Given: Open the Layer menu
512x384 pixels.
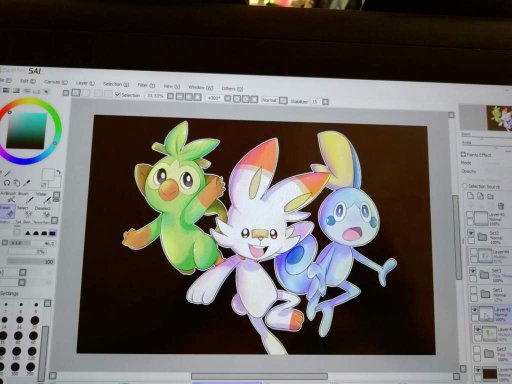Looking at the screenshot, I should point(85,83).
